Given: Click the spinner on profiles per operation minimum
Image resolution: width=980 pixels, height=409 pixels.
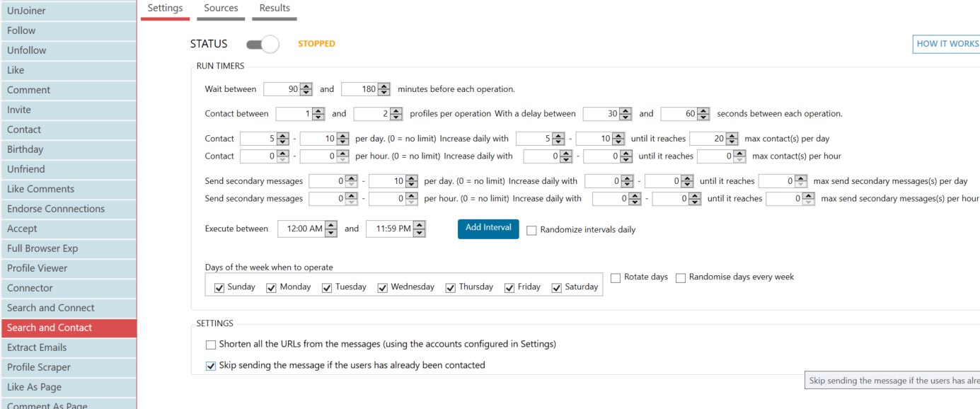Looking at the screenshot, I should [x=319, y=114].
